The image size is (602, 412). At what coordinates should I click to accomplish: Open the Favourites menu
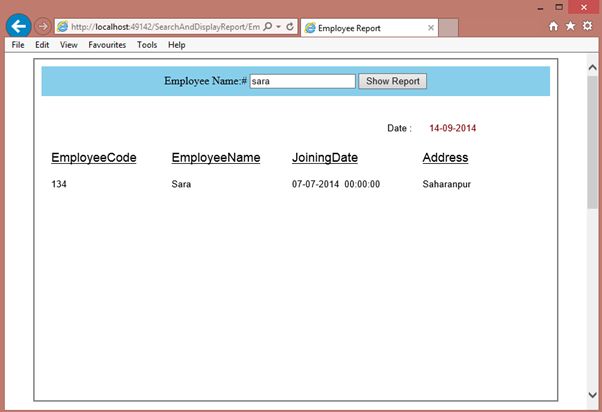click(x=107, y=45)
